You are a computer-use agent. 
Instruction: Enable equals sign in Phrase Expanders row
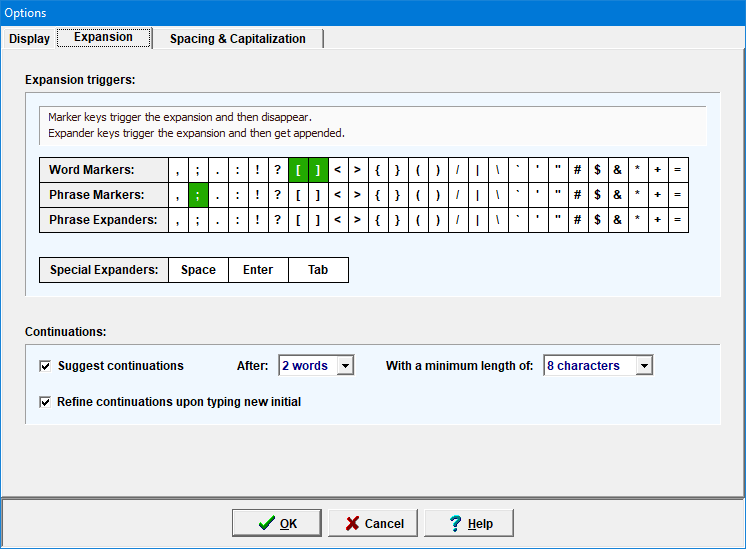tap(677, 220)
